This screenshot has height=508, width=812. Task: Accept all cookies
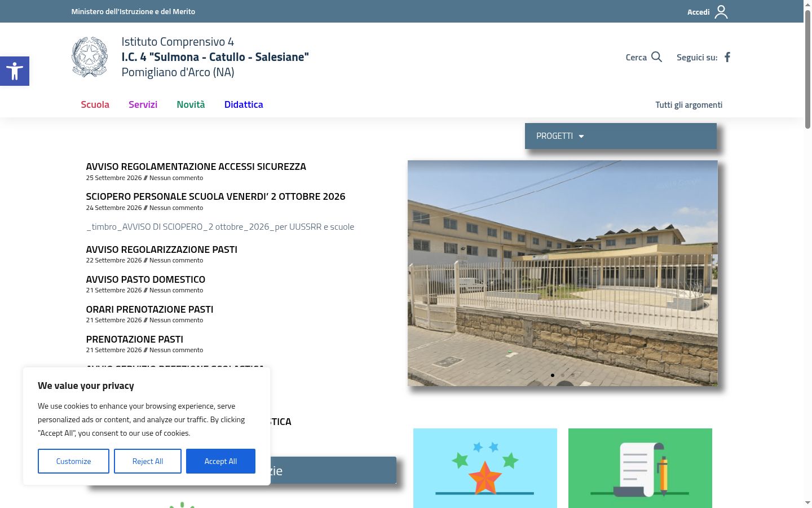[220, 461]
